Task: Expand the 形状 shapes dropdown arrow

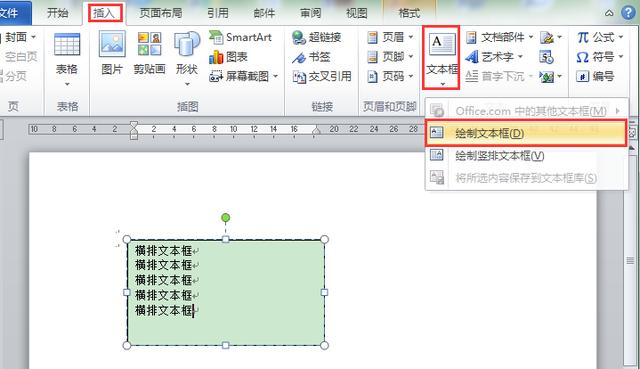Action: click(x=187, y=84)
